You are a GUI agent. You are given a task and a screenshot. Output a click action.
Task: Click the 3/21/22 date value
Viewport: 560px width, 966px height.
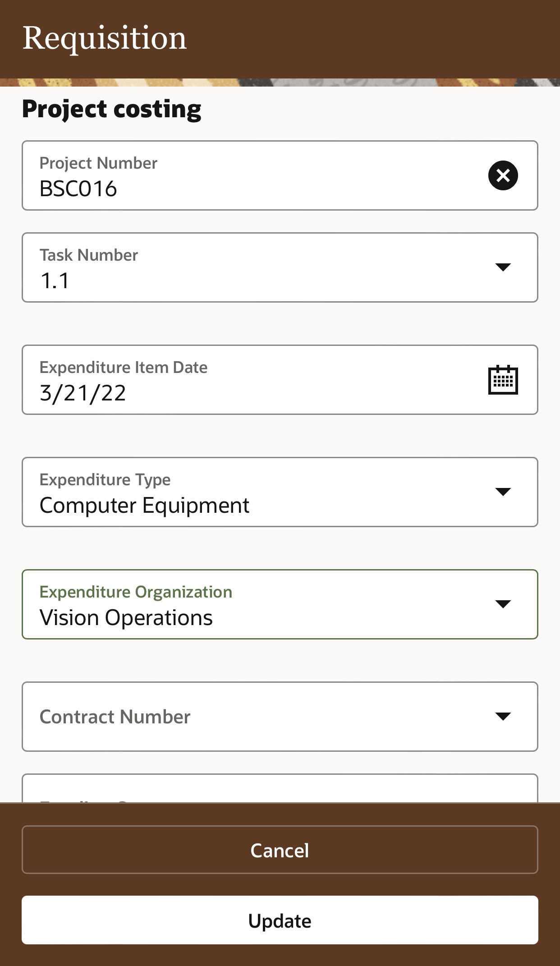pos(83,393)
